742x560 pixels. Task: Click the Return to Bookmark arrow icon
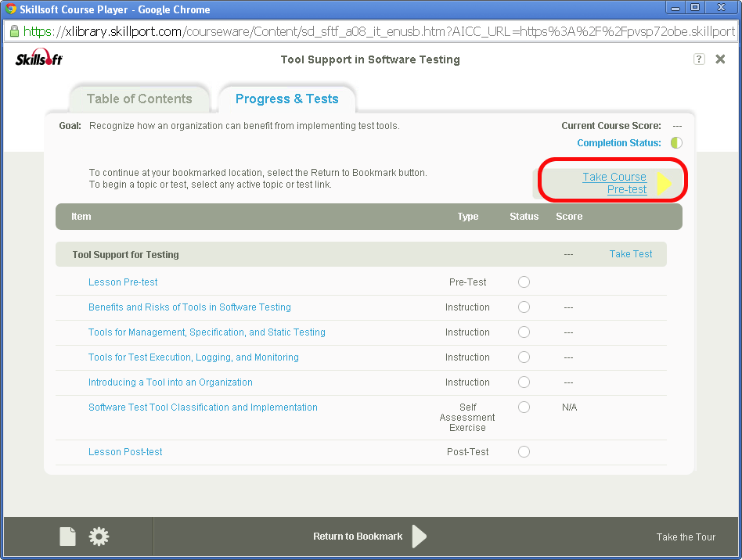[x=420, y=537]
